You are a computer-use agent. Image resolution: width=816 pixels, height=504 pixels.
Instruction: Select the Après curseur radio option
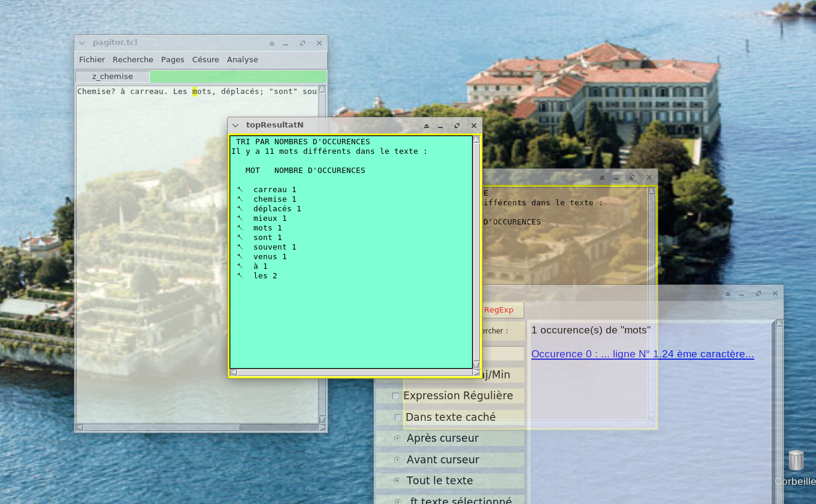[397, 438]
